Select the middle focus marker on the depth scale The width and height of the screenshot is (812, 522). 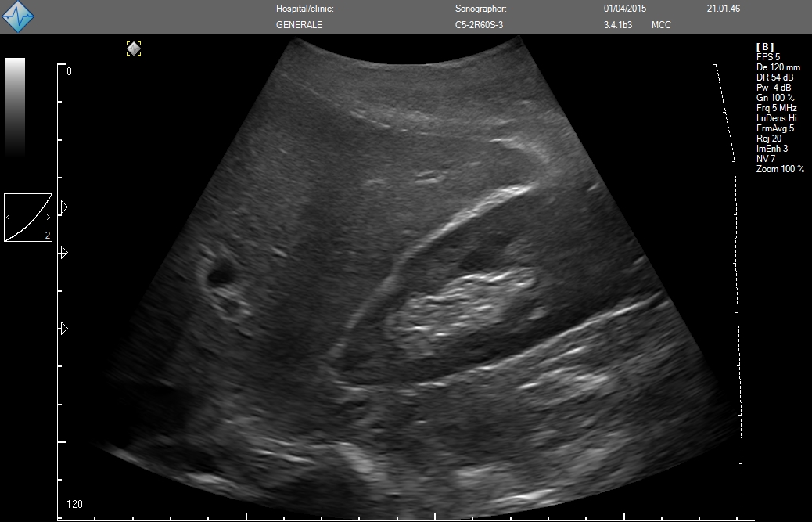point(64,253)
